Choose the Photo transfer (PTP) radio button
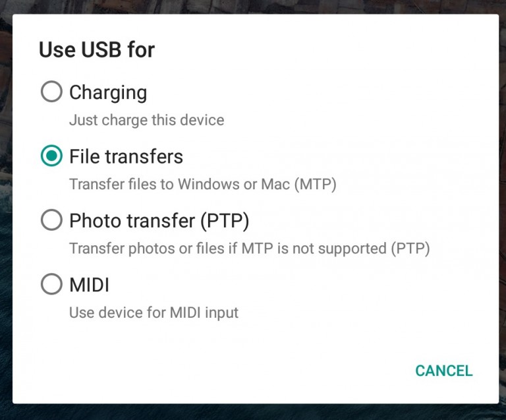 51,220
